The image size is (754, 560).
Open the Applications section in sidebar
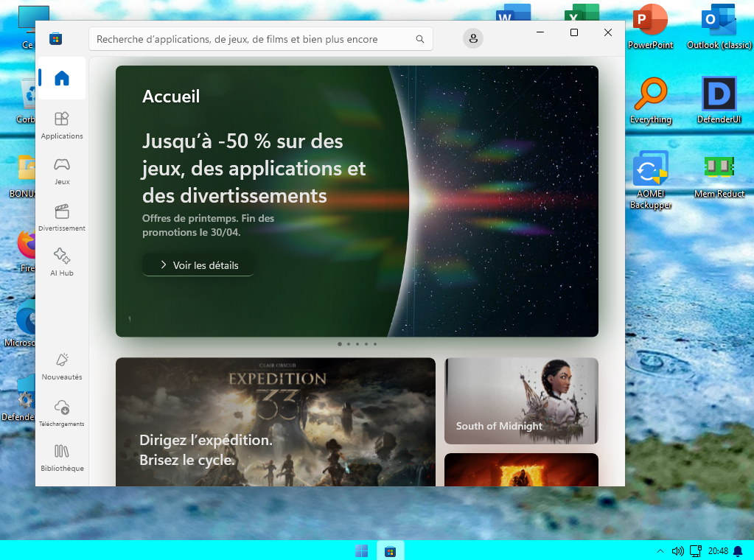(x=62, y=125)
